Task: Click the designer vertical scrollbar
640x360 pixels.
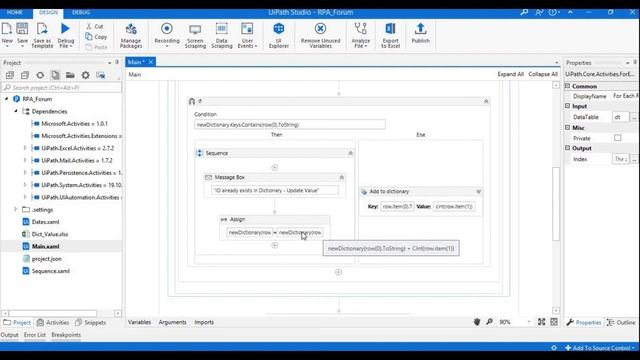Action: 556,203
